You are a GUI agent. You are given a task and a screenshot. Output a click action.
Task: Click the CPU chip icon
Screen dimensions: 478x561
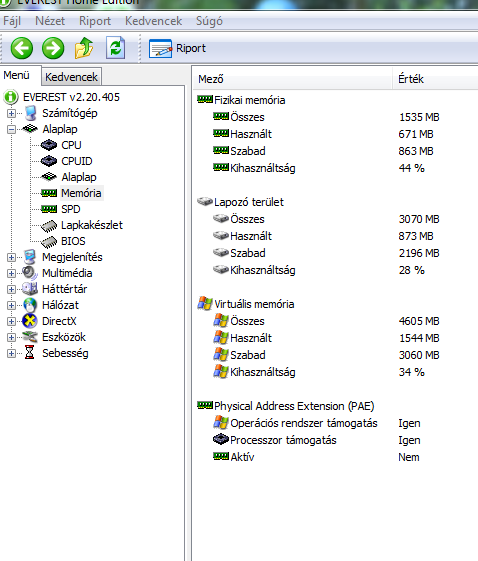coord(49,145)
